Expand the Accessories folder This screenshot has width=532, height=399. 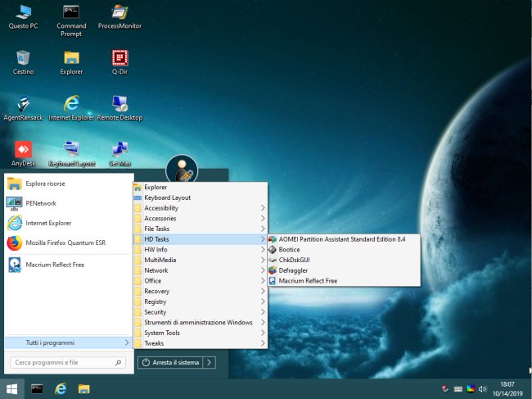tap(201, 219)
